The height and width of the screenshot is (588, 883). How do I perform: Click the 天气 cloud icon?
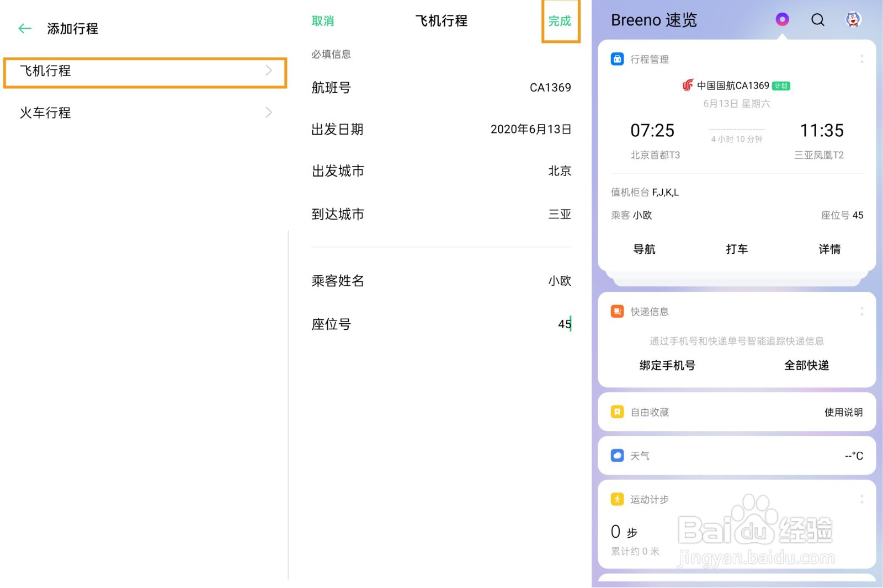617,456
